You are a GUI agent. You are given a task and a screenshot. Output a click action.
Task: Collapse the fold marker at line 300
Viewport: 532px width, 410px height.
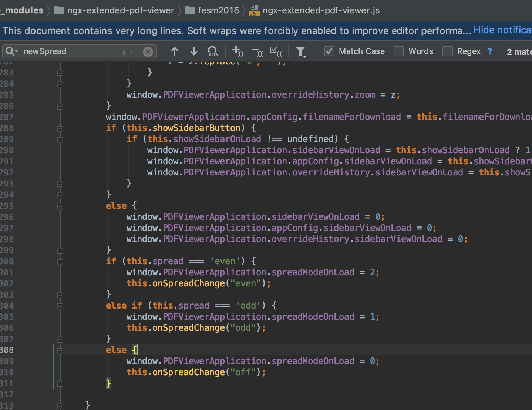pyautogui.click(x=60, y=262)
